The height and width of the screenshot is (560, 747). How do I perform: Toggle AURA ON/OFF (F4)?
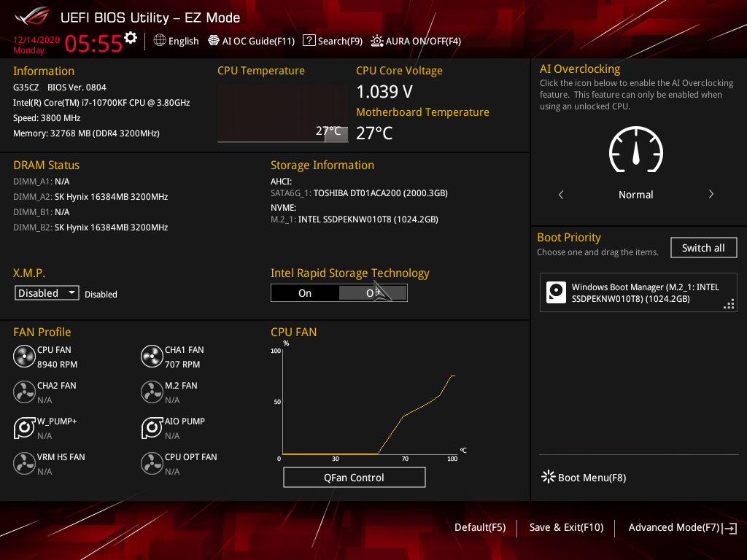[416, 41]
